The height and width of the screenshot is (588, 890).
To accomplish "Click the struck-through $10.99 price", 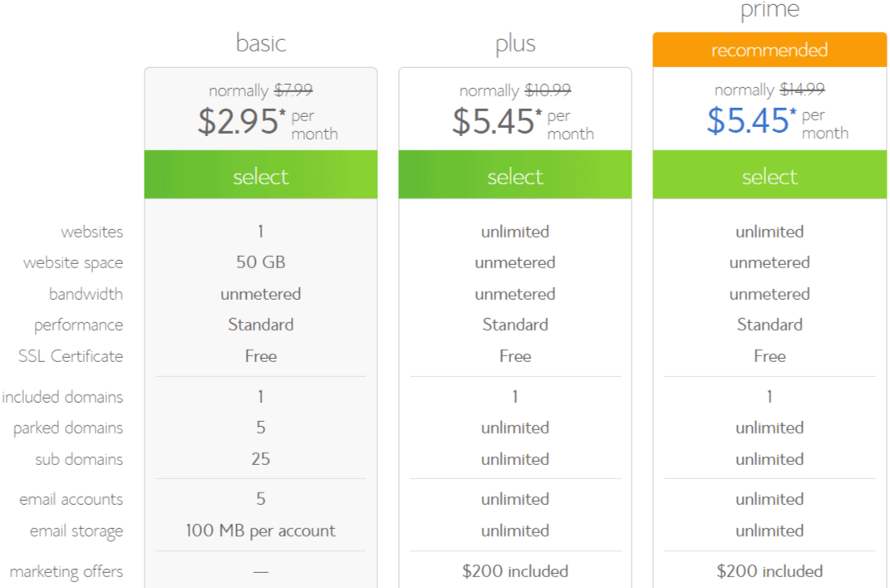I will (548, 91).
